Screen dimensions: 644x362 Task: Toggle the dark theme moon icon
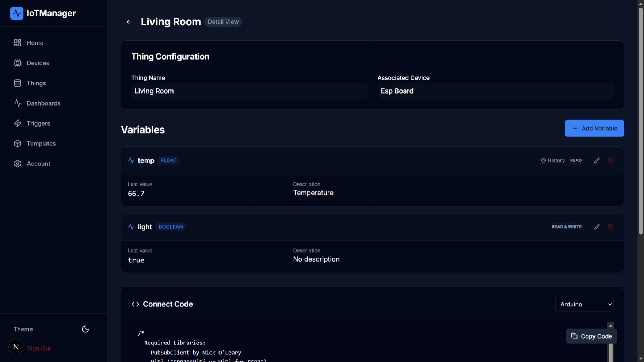pyautogui.click(x=85, y=329)
